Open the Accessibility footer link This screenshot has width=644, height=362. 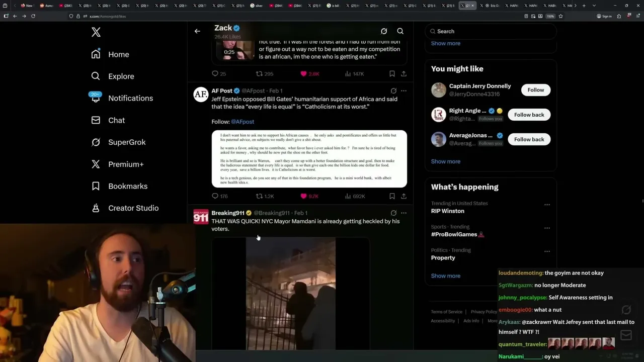tap(443, 321)
